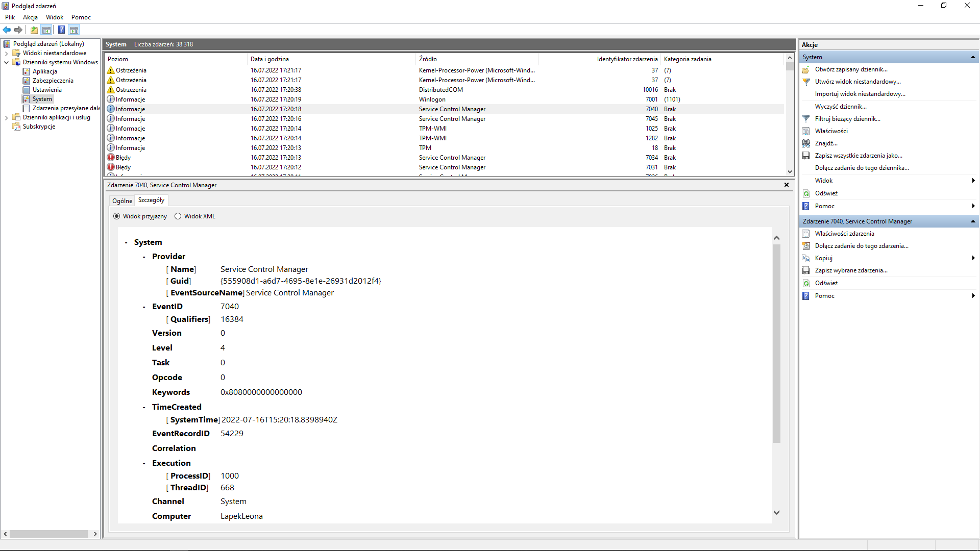Click the Aplikacja log icon in tree
This screenshot has height=551, width=980.
pos(26,71)
